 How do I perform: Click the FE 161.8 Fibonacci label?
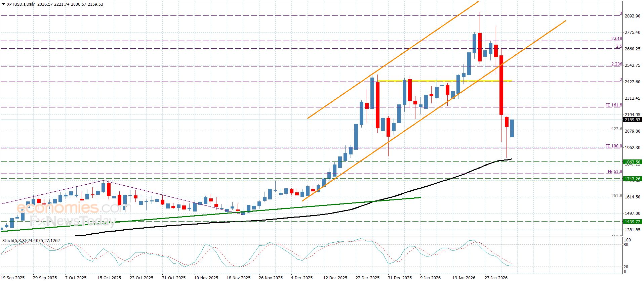click(613, 105)
